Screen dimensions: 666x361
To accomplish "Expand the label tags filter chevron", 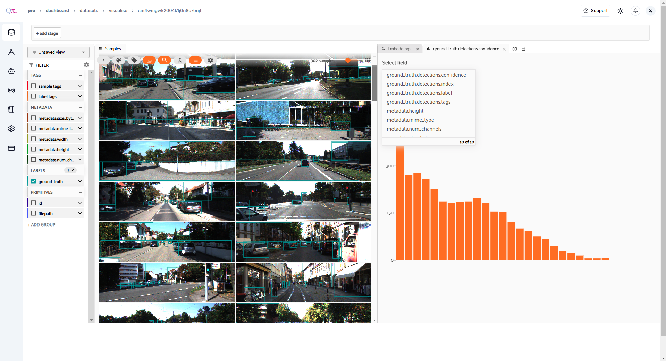I will click(80, 96).
